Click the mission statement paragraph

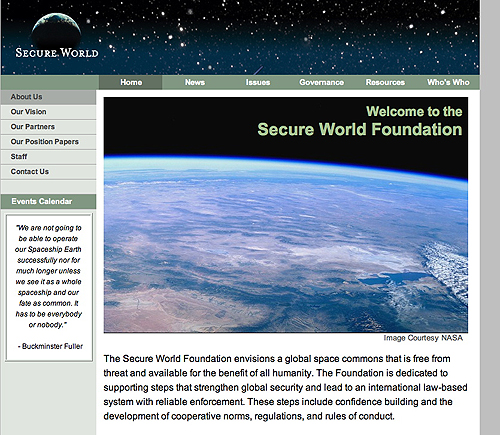[285, 387]
